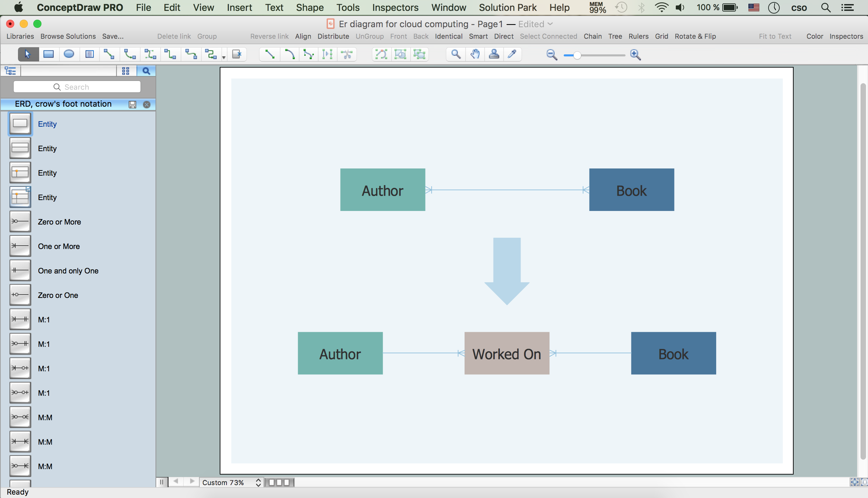Viewport: 868px width, 498px height.
Task: Expand the zoom level dropdown
Action: pos(257,482)
